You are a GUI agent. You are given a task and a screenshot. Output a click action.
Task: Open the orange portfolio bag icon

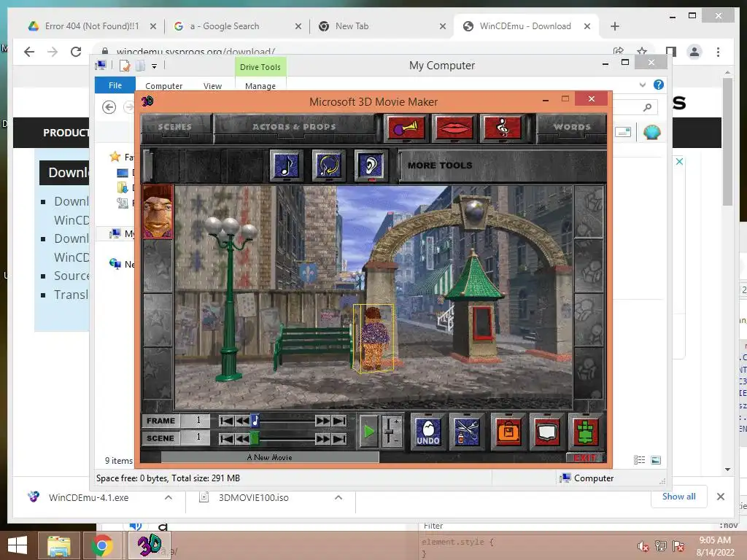click(508, 432)
